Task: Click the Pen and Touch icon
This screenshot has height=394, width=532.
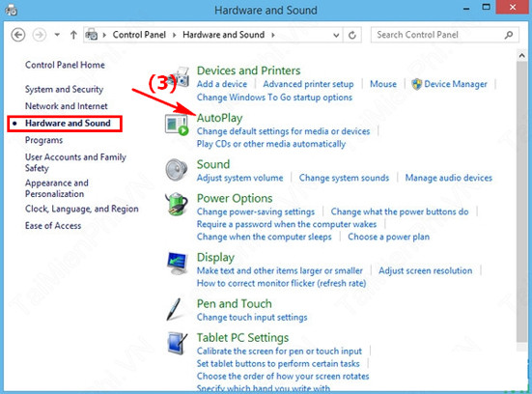Action: 175,309
